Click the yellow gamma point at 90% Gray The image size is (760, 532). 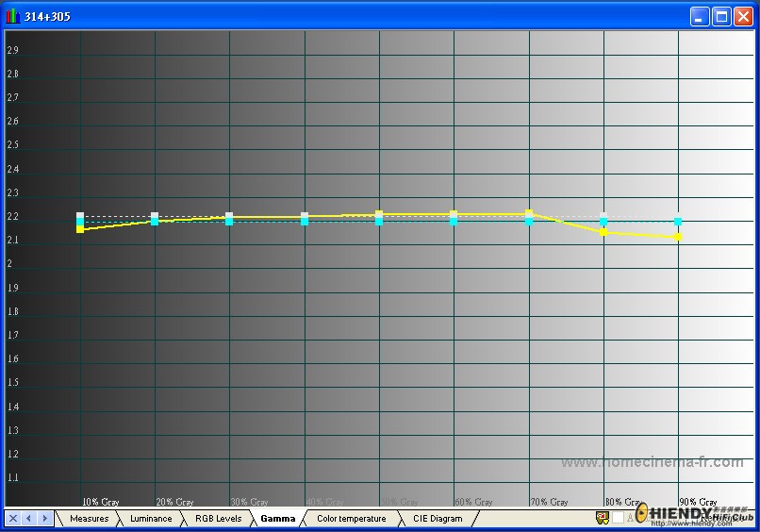pyautogui.click(x=678, y=237)
